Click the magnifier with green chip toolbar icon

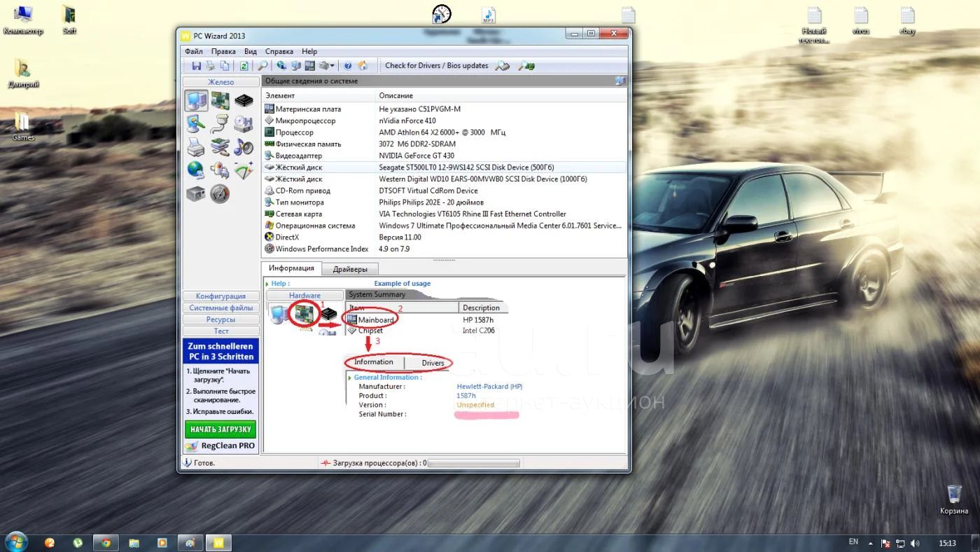click(x=526, y=66)
